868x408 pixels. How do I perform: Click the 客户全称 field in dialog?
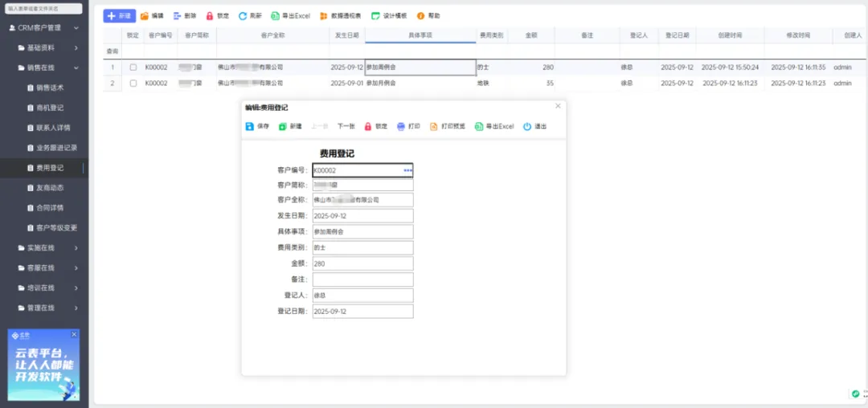click(363, 200)
